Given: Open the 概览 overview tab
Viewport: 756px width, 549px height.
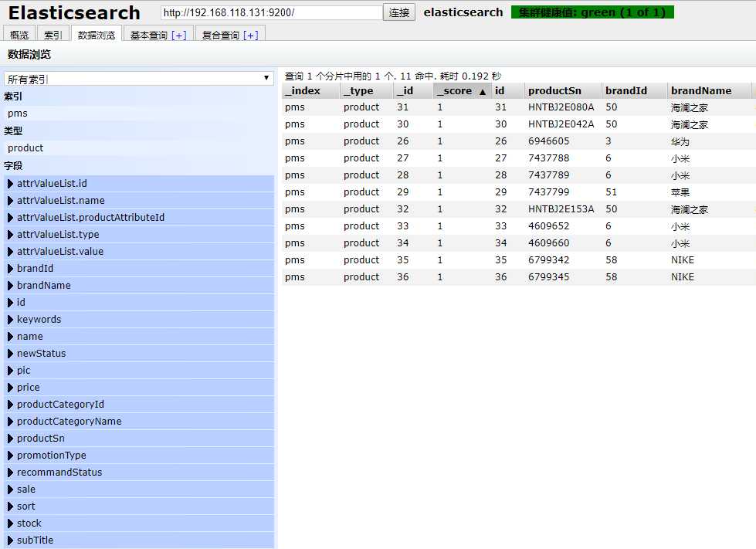Looking at the screenshot, I should click(19, 35).
